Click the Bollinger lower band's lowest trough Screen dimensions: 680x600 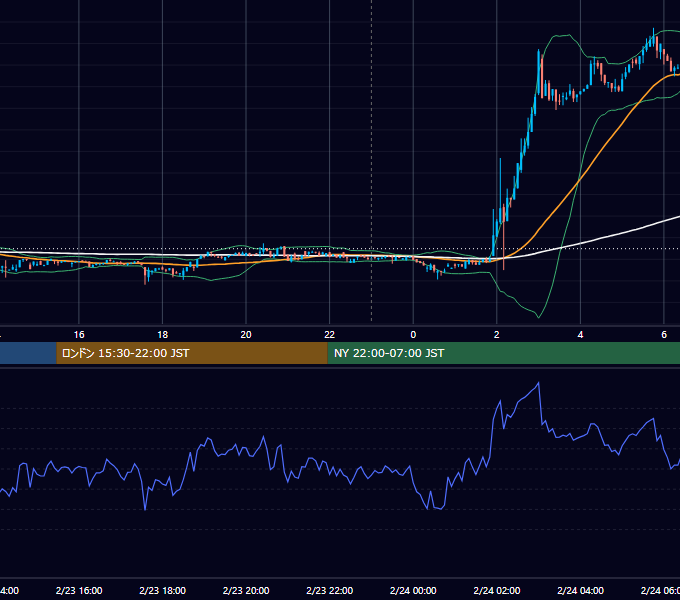tap(539, 317)
